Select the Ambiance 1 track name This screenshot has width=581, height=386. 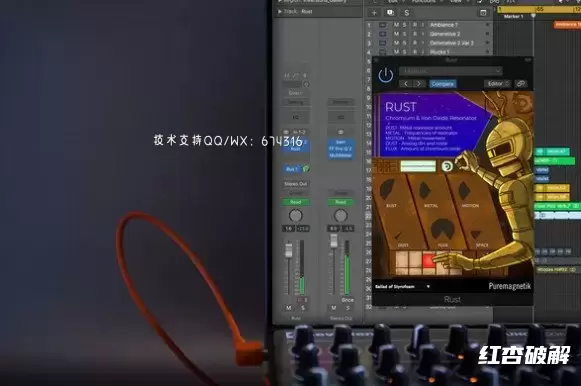tap(444, 25)
